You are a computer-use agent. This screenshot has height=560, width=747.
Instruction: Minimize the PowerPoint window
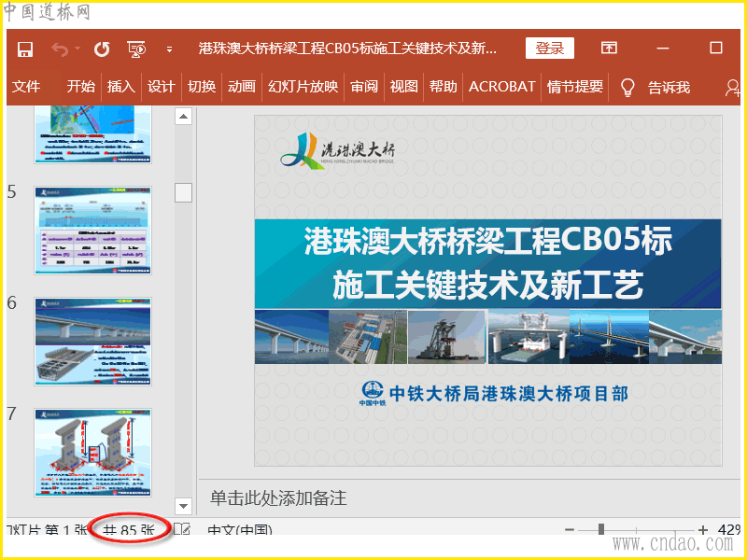663,49
